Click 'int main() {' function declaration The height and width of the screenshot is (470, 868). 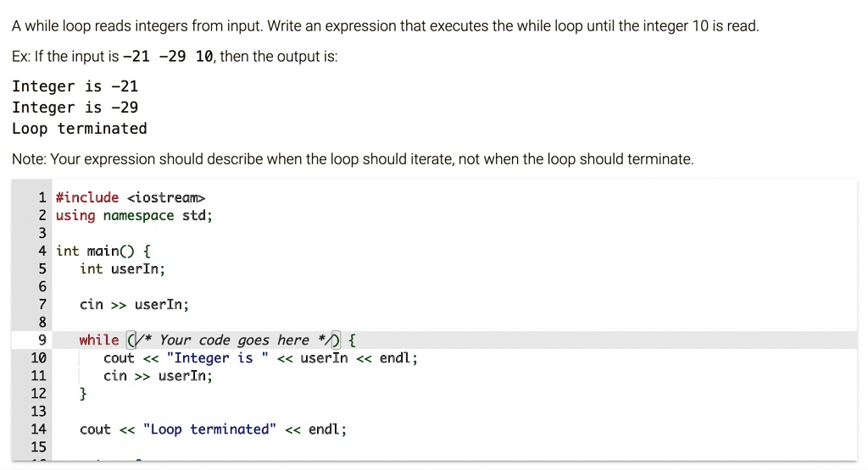pos(103,251)
